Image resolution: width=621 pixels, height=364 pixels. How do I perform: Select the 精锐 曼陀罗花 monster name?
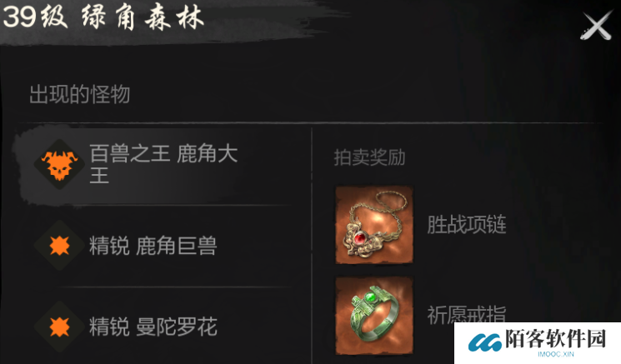coord(153,327)
